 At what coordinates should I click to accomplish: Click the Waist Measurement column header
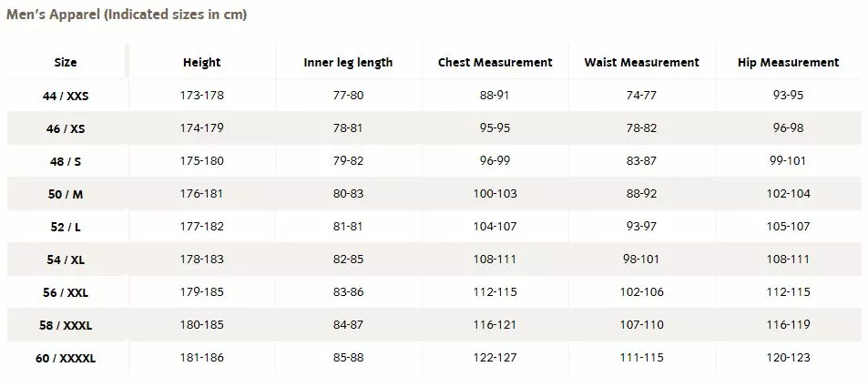point(641,63)
